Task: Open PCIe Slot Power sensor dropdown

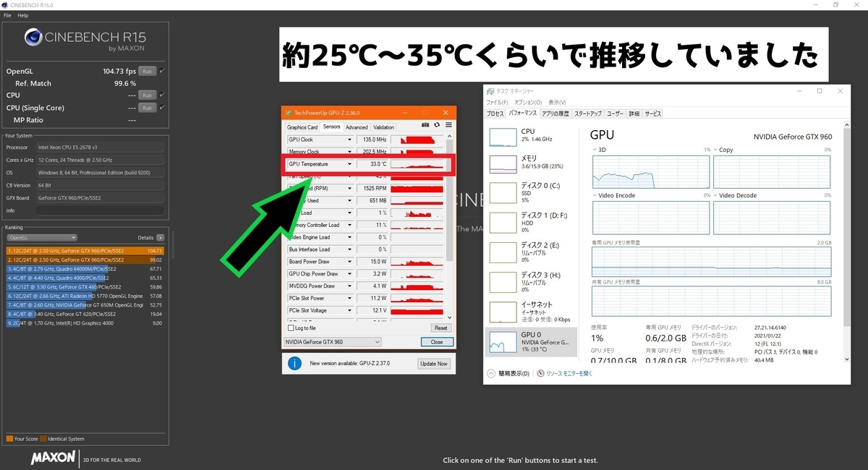Action: pyautogui.click(x=349, y=298)
